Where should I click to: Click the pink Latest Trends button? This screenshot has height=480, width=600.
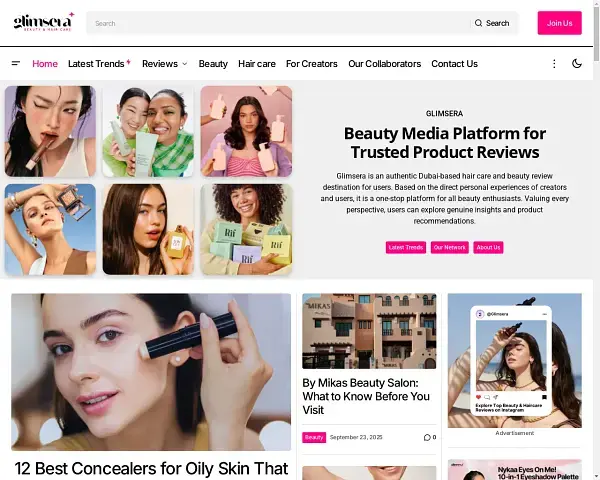(406, 247)
